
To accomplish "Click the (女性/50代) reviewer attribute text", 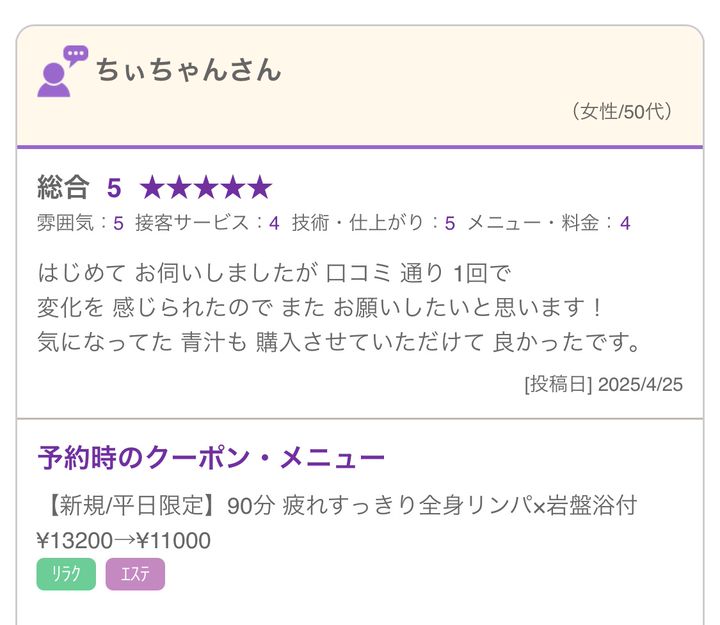I will 620,111.
